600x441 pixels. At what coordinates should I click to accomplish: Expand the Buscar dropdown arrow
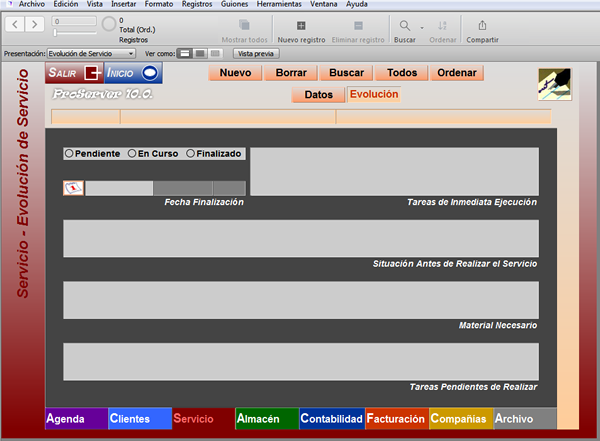coord(422,28)
